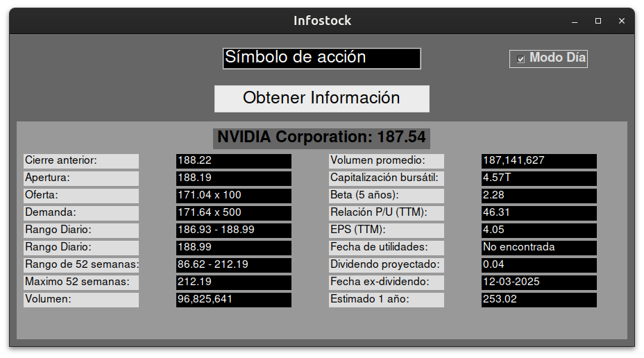Screen dimensions: 644x358
Task: Click the Apertura value field
Action: point(233,178)
